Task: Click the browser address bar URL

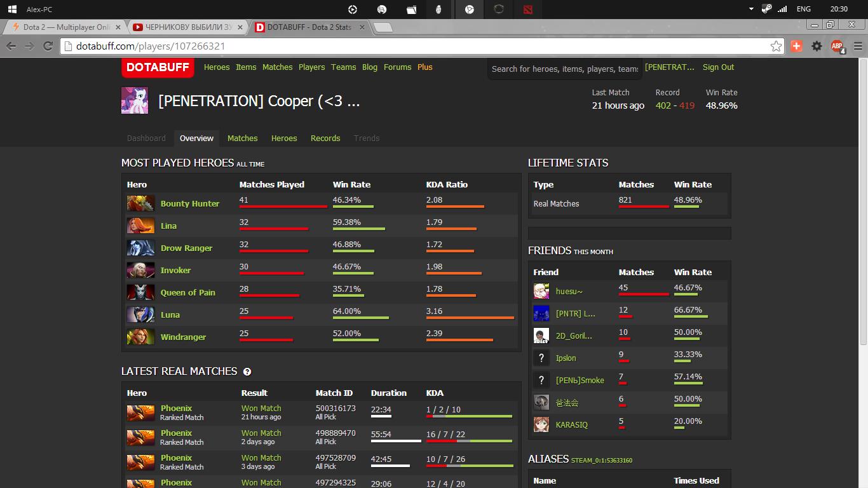Action: click(151, 46)
